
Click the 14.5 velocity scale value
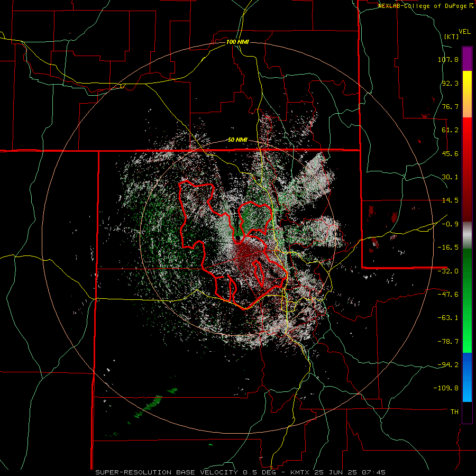(450, 200)
